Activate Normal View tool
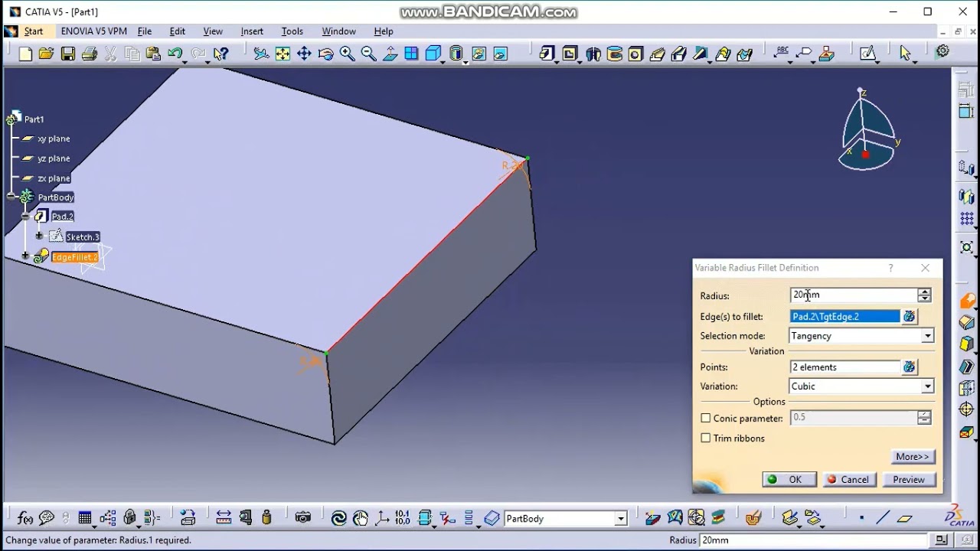 (390, 54)
